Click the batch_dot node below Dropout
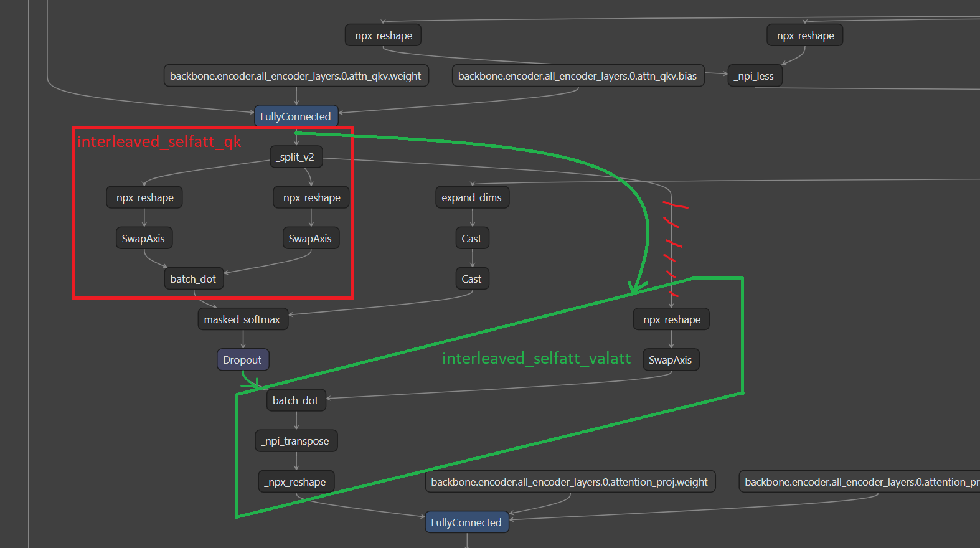 [x=296, y=400]
